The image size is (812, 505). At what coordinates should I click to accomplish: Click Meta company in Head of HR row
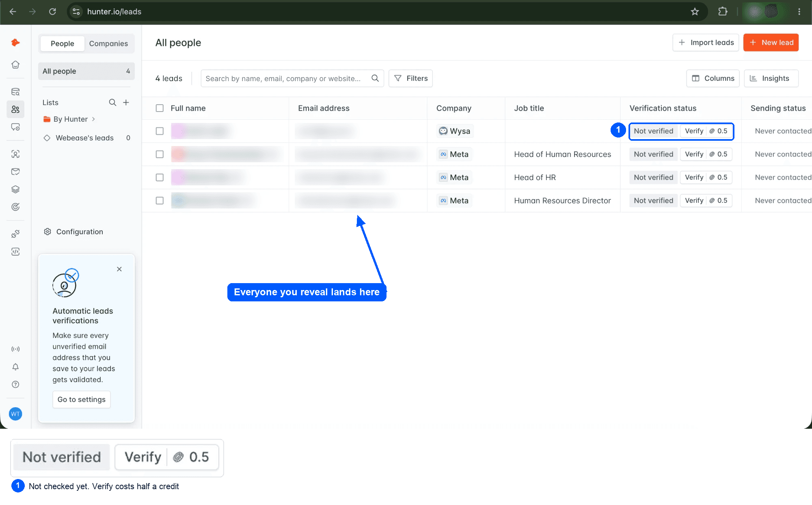454,177
